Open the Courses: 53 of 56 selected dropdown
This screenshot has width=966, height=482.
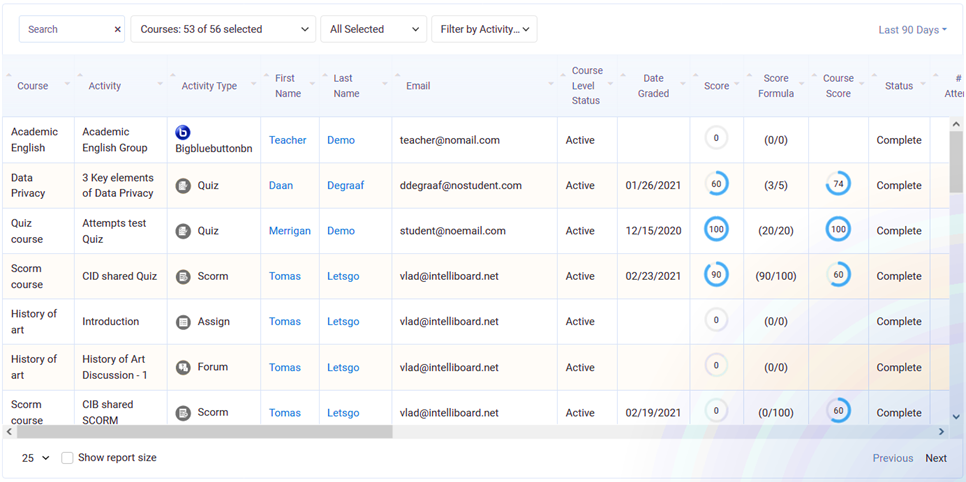223,29
